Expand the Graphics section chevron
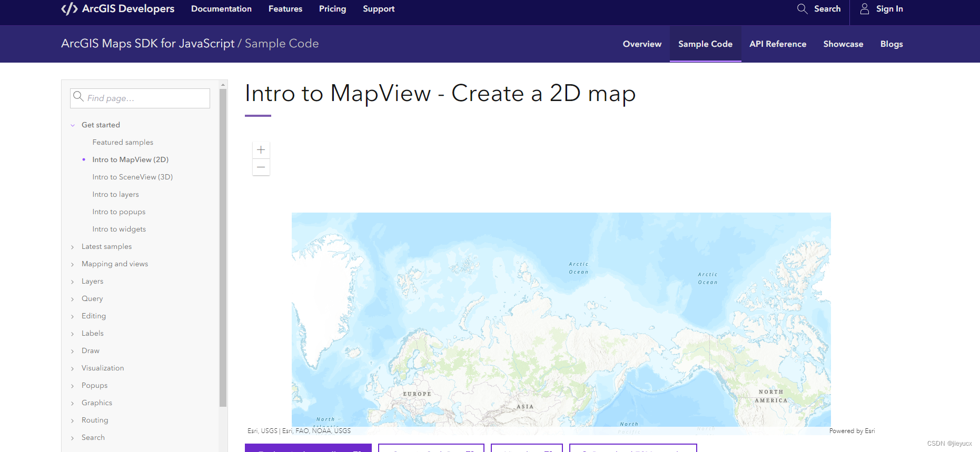 pos(73,403)
